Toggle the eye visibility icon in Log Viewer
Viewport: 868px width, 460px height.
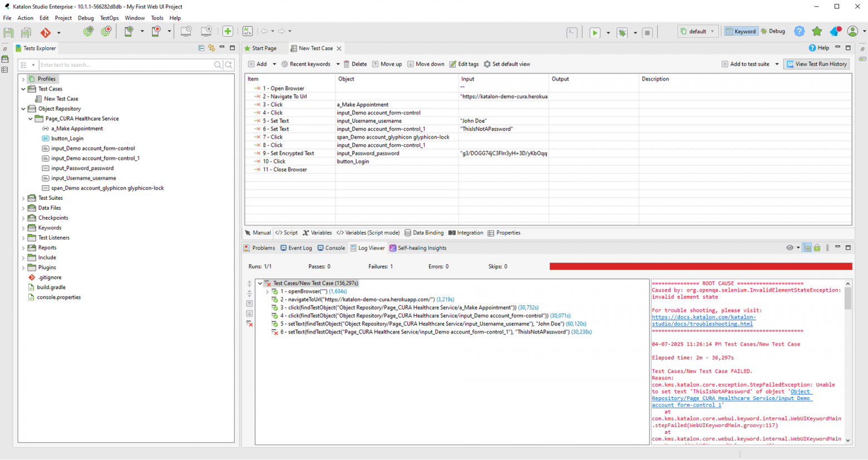tap(790, 248)
